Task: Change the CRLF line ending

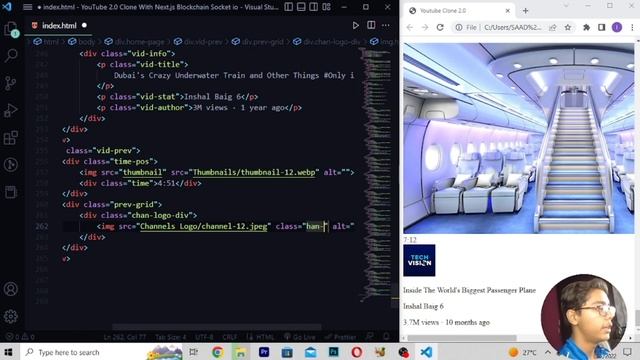Action: point(230,337)
